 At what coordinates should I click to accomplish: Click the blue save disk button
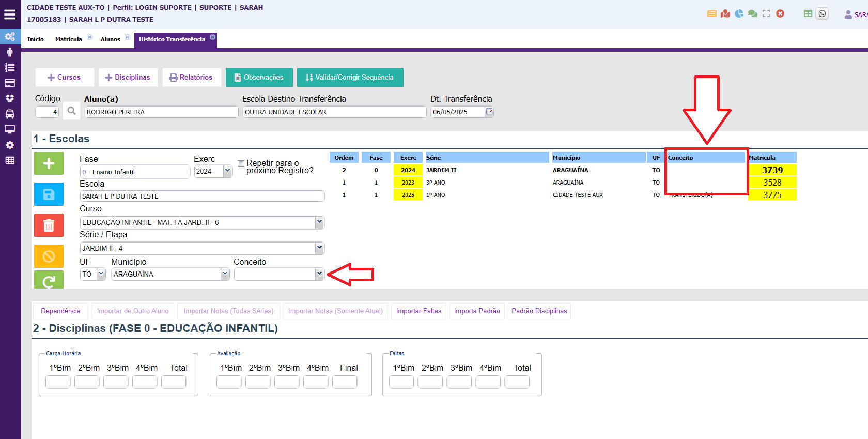coord(49,194)
